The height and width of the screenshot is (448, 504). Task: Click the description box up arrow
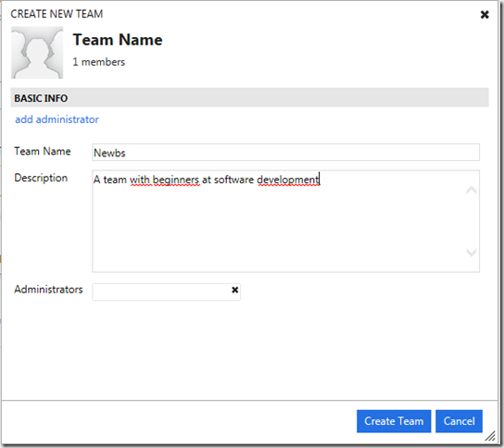pos(472,190)
